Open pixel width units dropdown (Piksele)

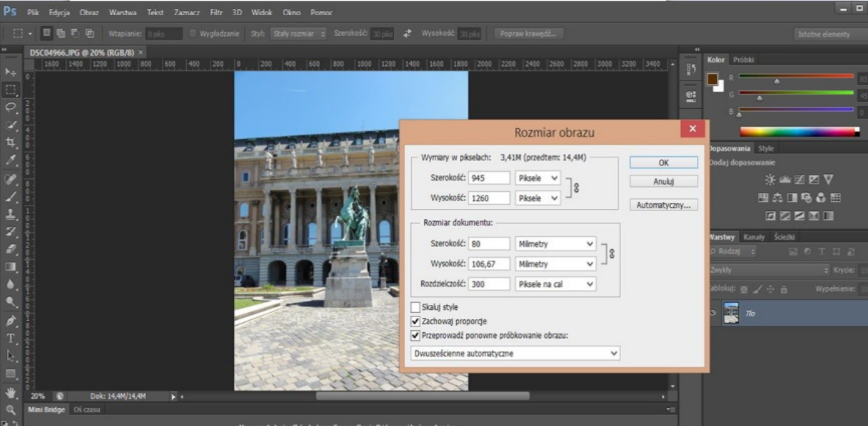(537, 178)
